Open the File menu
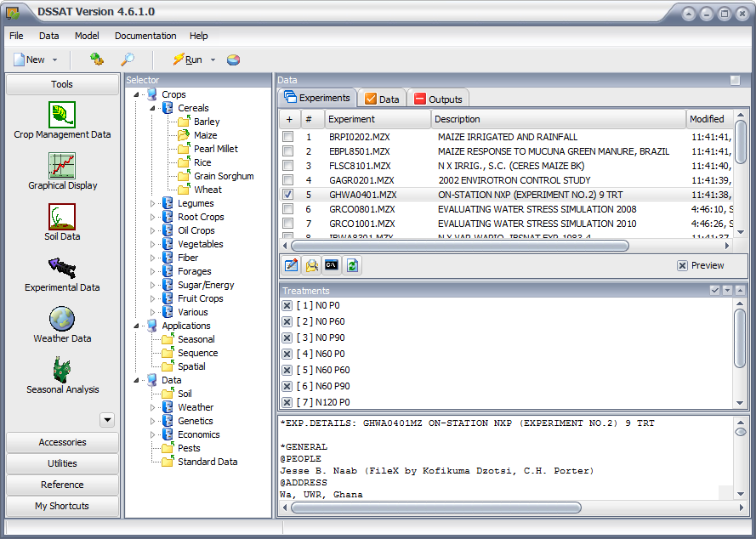The height and width of the screenshot is (539, 756). 16,36
